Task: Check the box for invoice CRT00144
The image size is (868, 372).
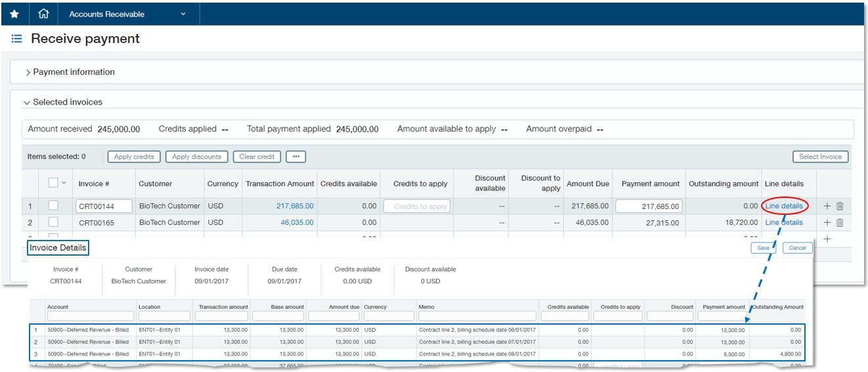Action: [x=53, y=206]
